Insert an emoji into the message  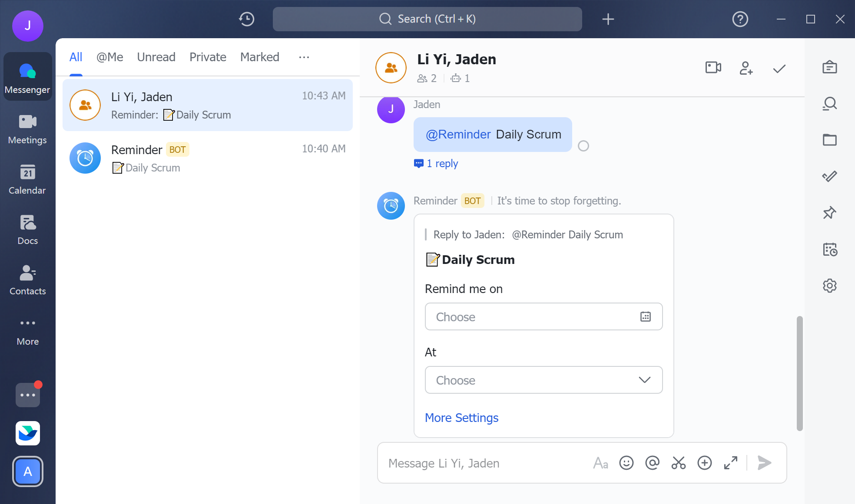[626, 463]
